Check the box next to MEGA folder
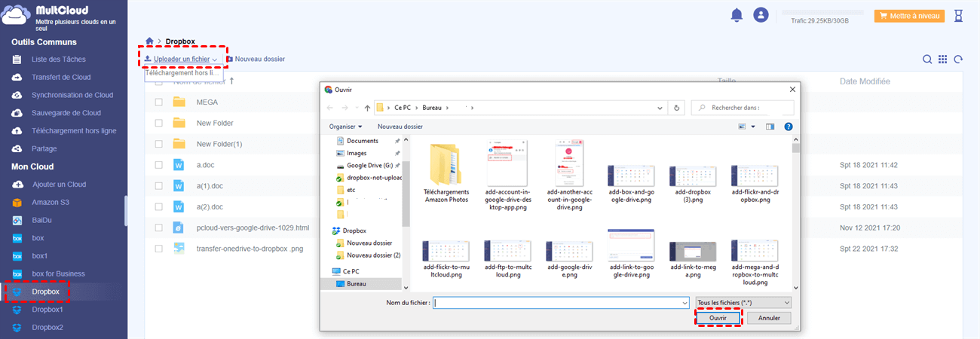980x339 pixels. tap(159, 102)
